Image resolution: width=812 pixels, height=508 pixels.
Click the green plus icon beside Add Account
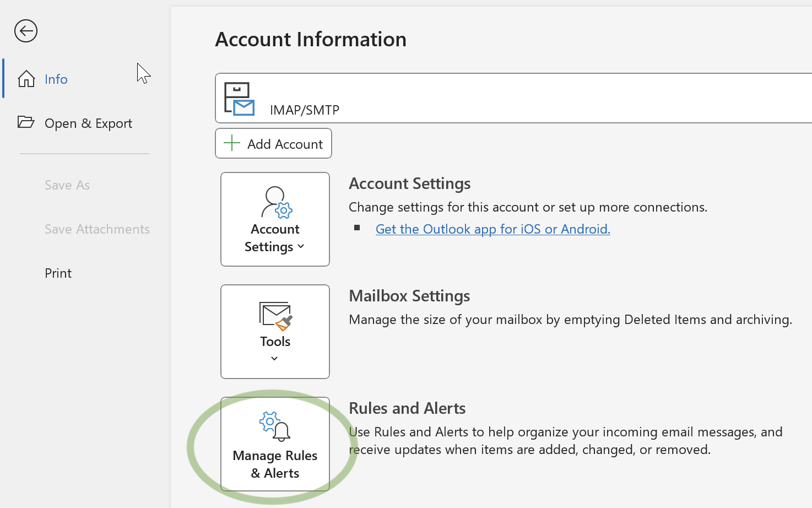coord(232,143)
